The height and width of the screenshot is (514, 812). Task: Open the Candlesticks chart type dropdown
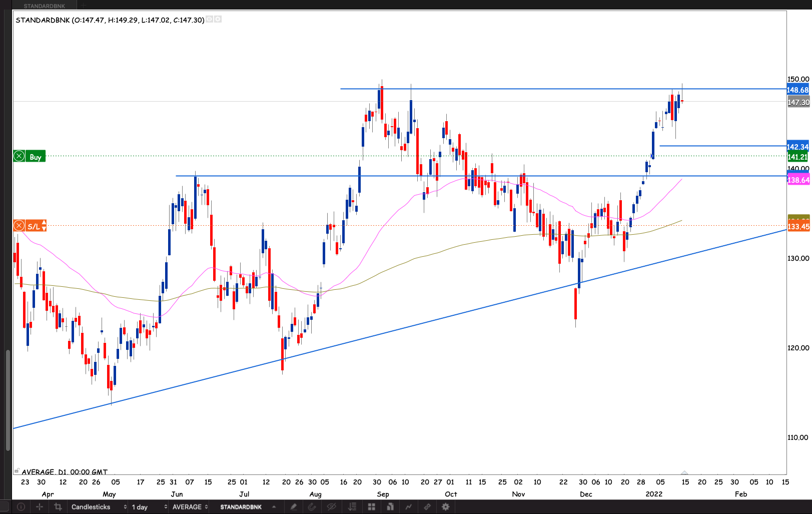[x=98, y=507]
